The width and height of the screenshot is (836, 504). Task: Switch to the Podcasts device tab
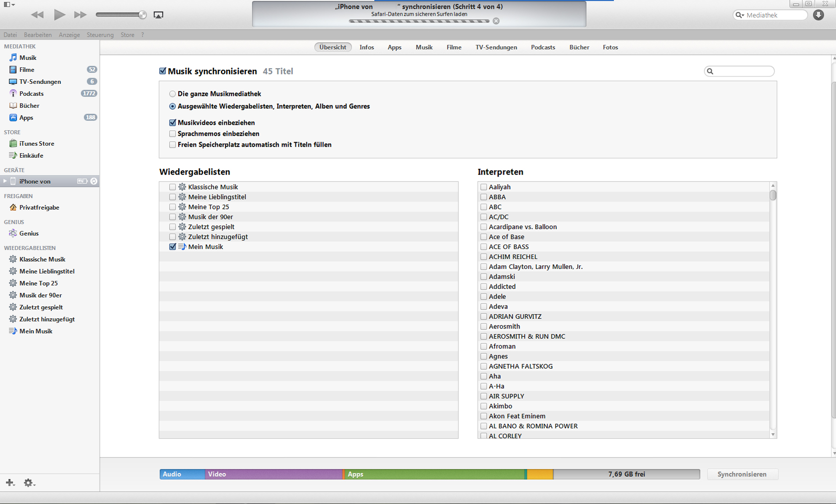click(x=543, y=47)
